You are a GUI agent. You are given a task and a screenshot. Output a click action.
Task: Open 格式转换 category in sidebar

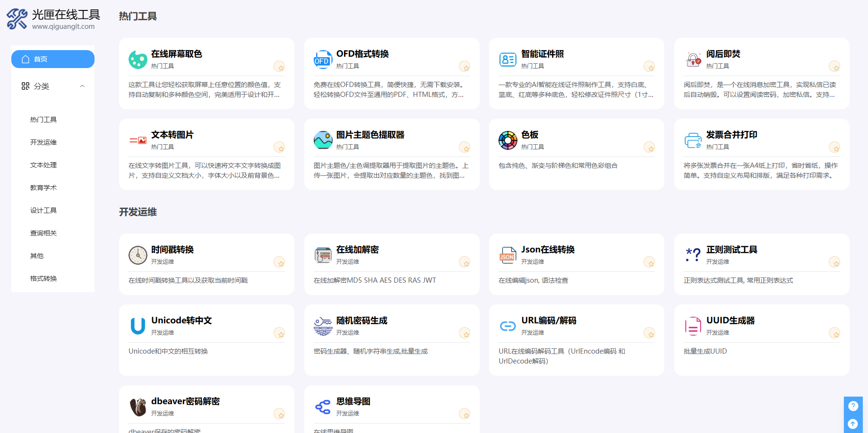[x=43, y=278]
